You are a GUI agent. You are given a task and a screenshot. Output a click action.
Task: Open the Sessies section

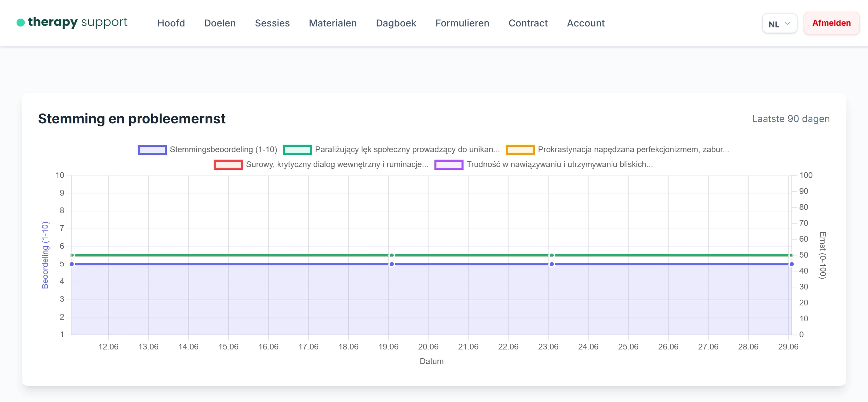272,23
